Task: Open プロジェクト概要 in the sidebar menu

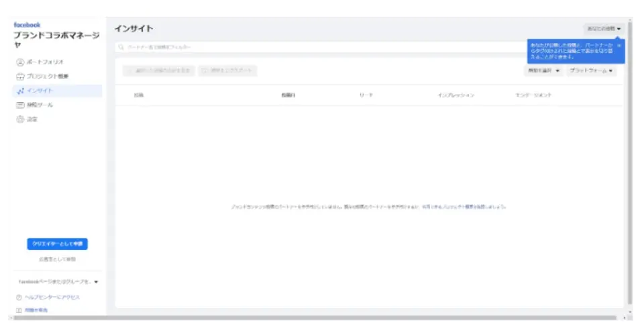Action: 58,77
